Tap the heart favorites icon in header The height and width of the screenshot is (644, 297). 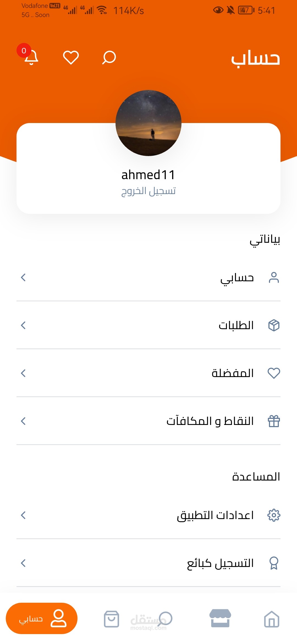71,57
